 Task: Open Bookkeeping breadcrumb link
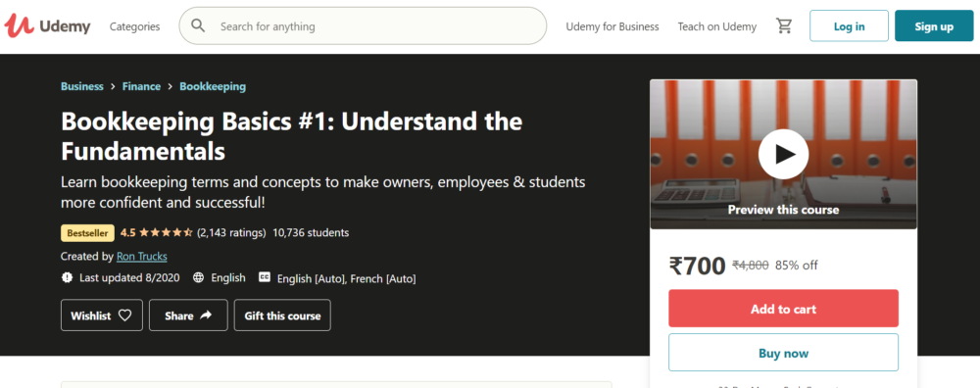(x=213, y=86)
